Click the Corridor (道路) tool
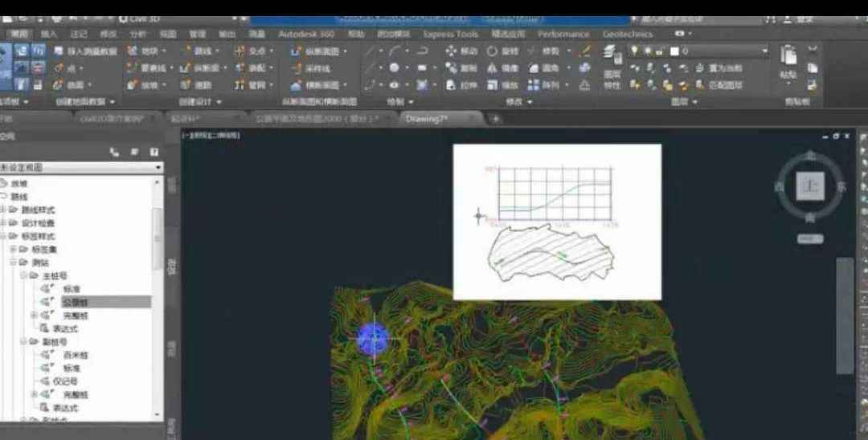This screenshot has width=868, height=440. click(x=197, y=85)
